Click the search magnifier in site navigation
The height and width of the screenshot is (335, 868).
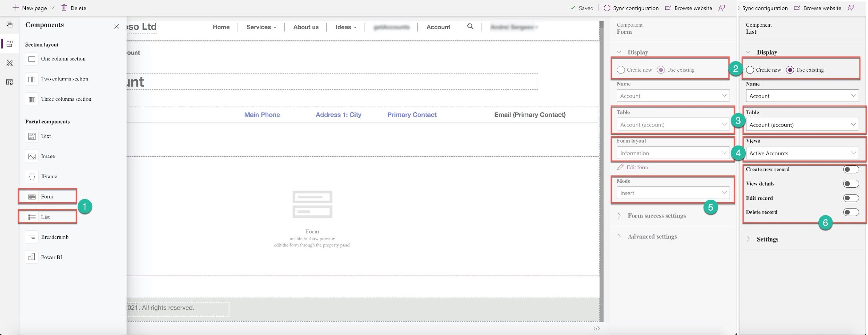click(x=470, y=26)
